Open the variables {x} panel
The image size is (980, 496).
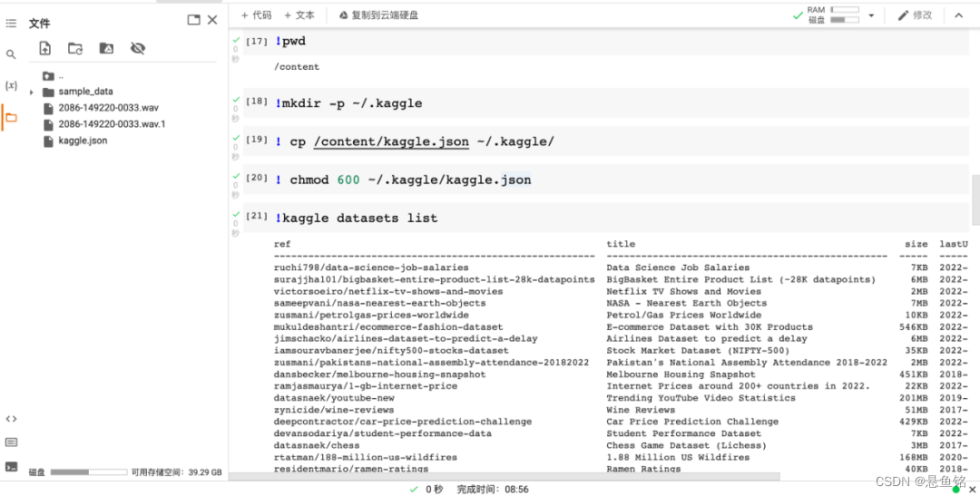11,85
